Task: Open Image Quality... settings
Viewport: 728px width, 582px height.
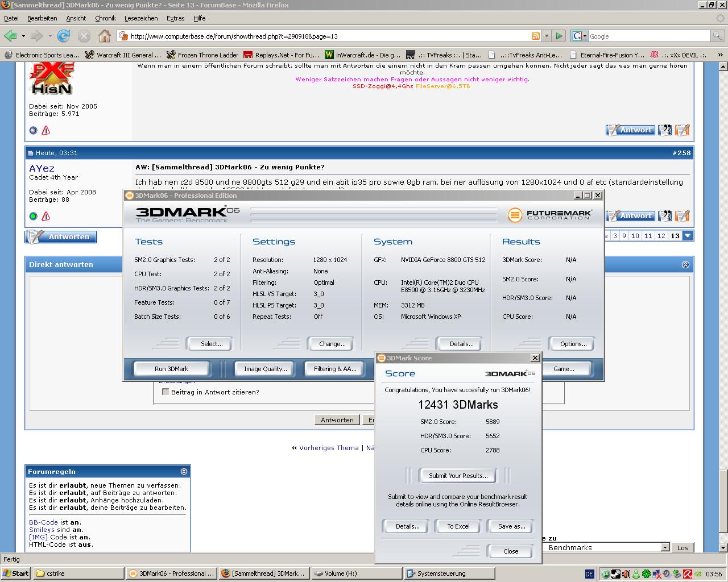Action: pyautogui.click(x=265, y=369)
